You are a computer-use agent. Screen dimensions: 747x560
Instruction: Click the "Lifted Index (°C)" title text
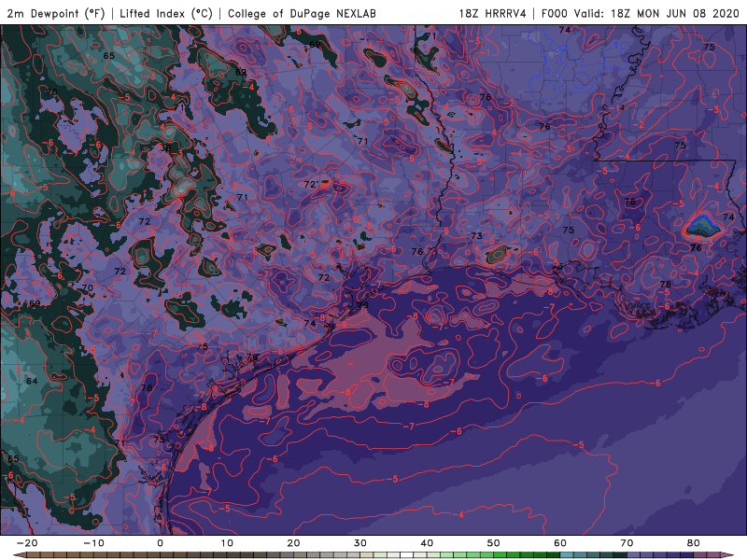[x=166, y=13]
